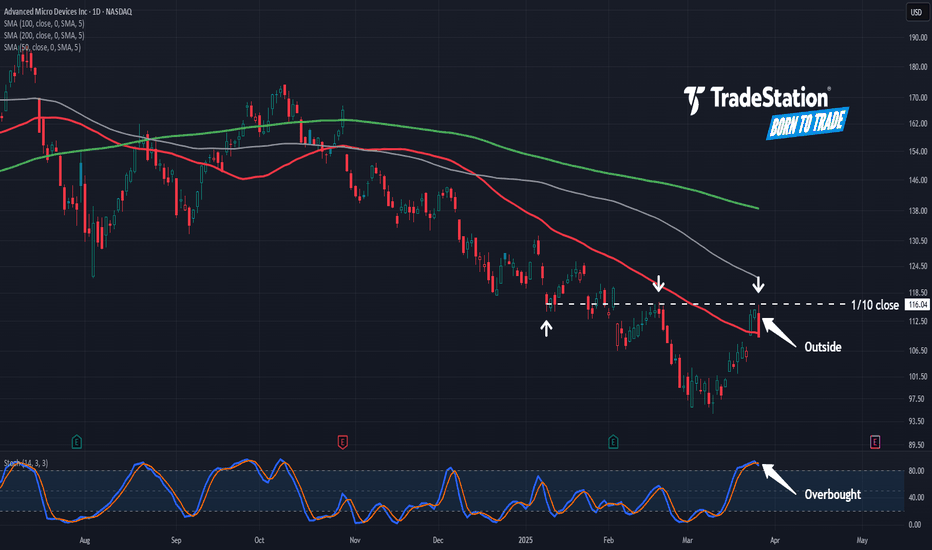Image resolution: width=932 pixels, height=550 pixels.
Task: Click the 1/10 close line label
Action: 875,305
